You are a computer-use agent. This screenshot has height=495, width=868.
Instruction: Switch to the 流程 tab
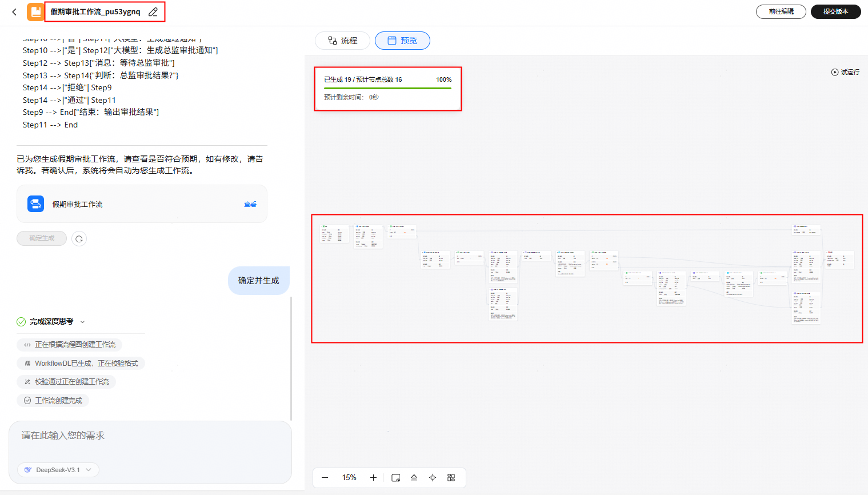(342, 41)
